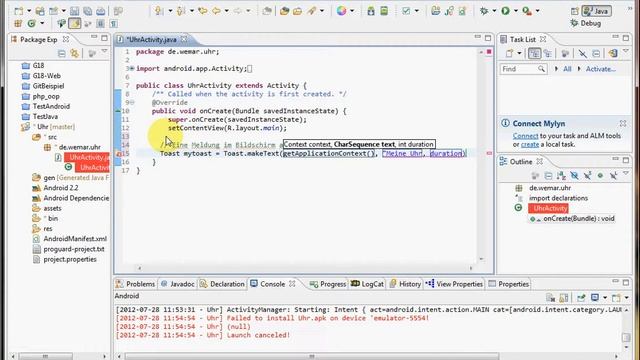Screen dimensions: 640x360
Task: Click the New Java Class icon
Action: [31, 24]
